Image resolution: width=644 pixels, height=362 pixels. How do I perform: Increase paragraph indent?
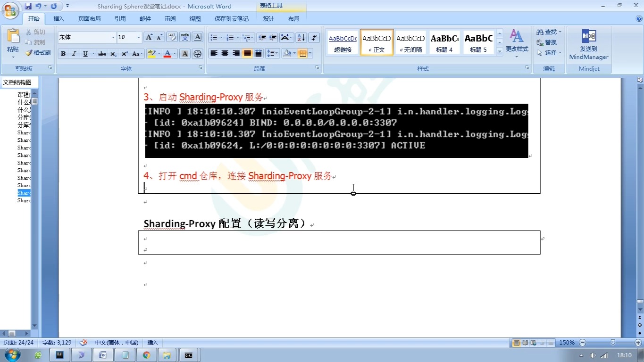coord(273,37)
